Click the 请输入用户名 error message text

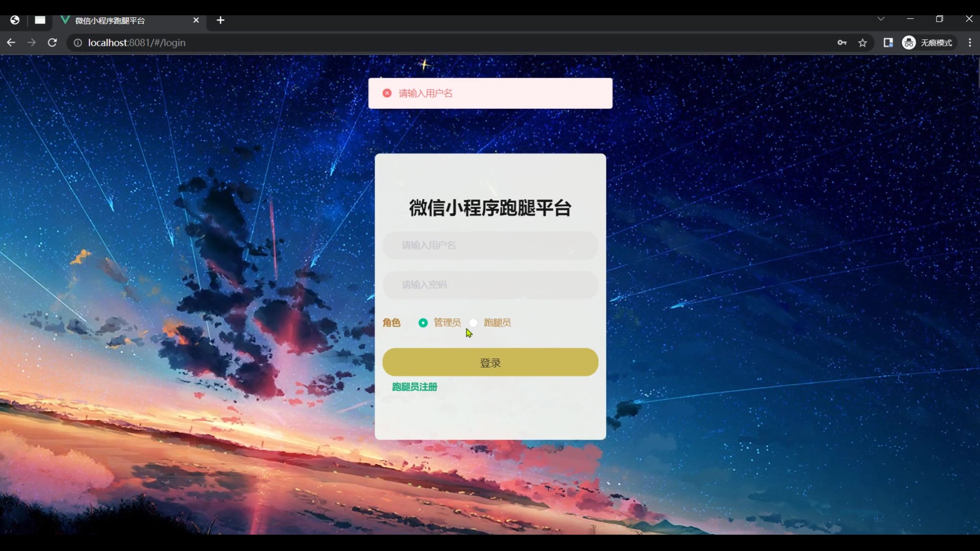tap(425, 93)
